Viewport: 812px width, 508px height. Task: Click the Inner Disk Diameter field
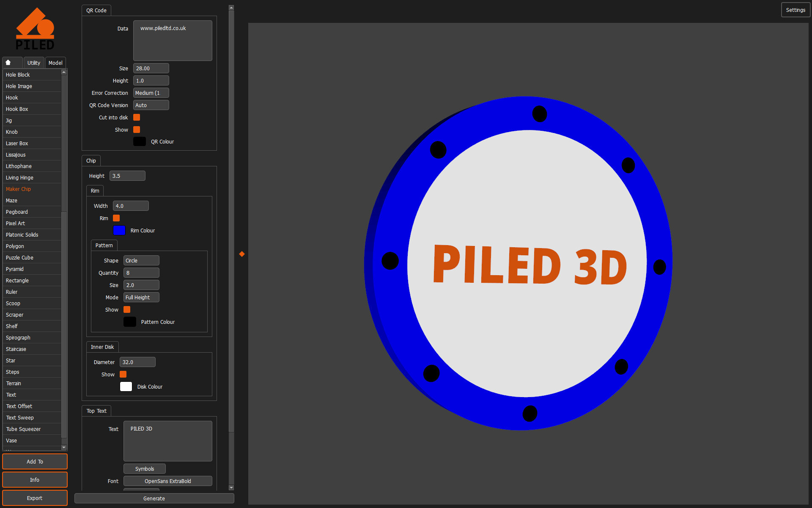click(x=137, y=362)
